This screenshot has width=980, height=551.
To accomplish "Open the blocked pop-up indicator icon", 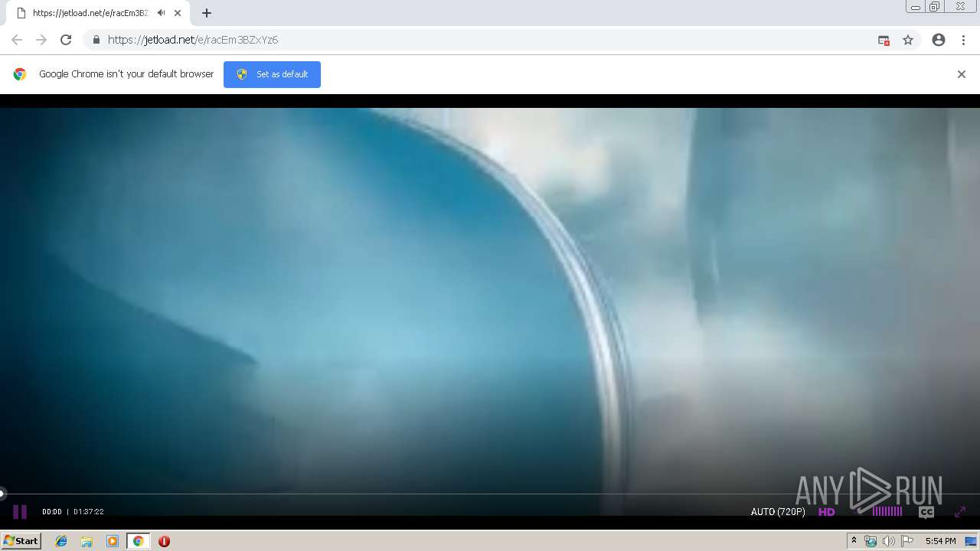I will 884,40.
